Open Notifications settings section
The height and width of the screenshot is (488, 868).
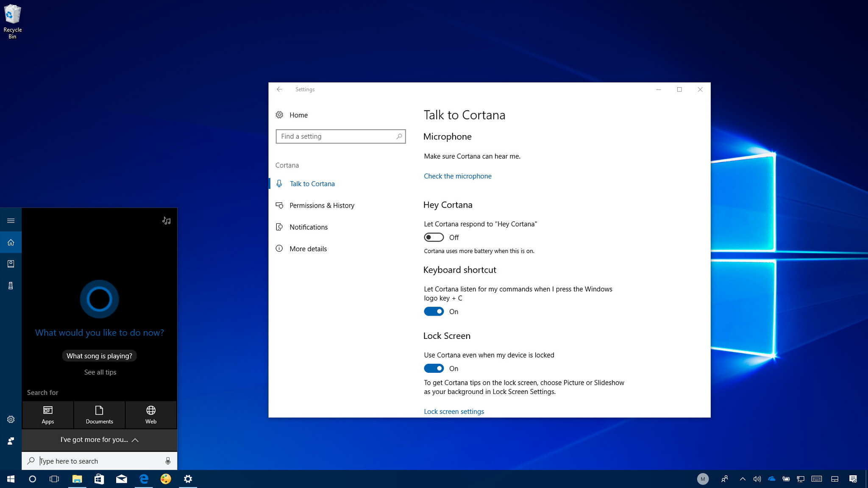click(x=308, y=227)
